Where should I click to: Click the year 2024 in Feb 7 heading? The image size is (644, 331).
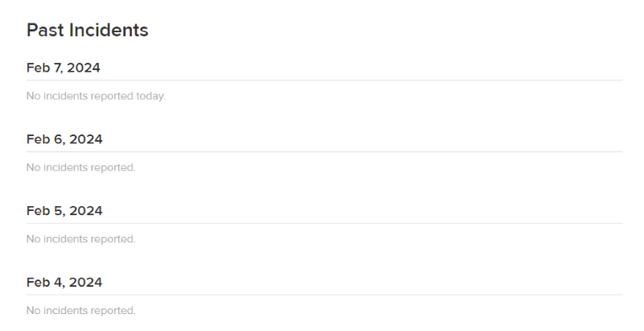(84, 68)
